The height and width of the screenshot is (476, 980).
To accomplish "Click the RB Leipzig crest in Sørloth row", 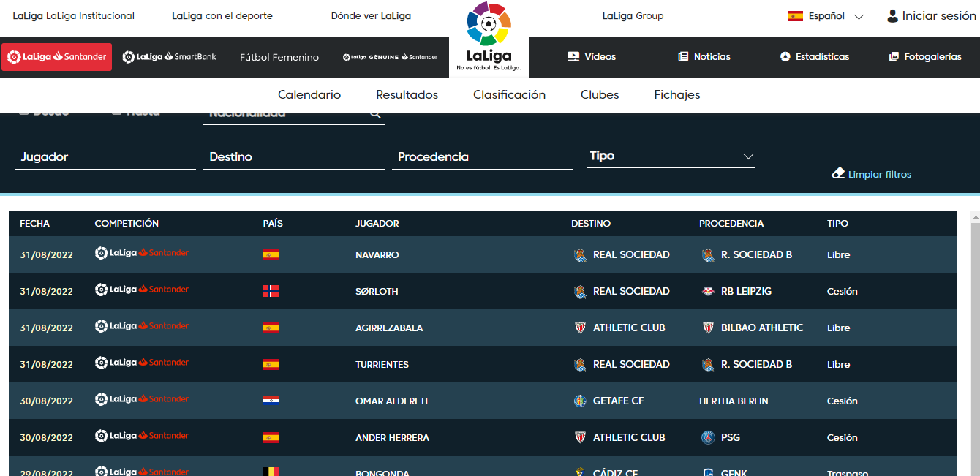I will tap(708, 291).
